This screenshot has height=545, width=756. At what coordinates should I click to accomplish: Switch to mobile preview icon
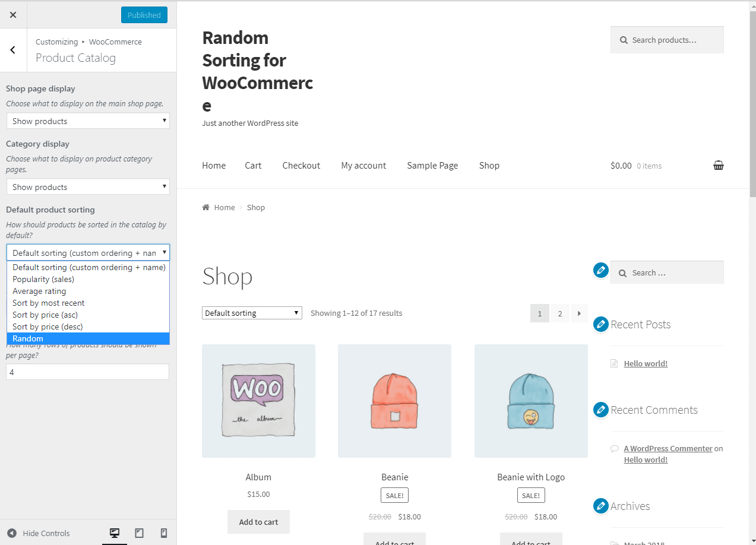pyautogui.click(x=164, y=533)
